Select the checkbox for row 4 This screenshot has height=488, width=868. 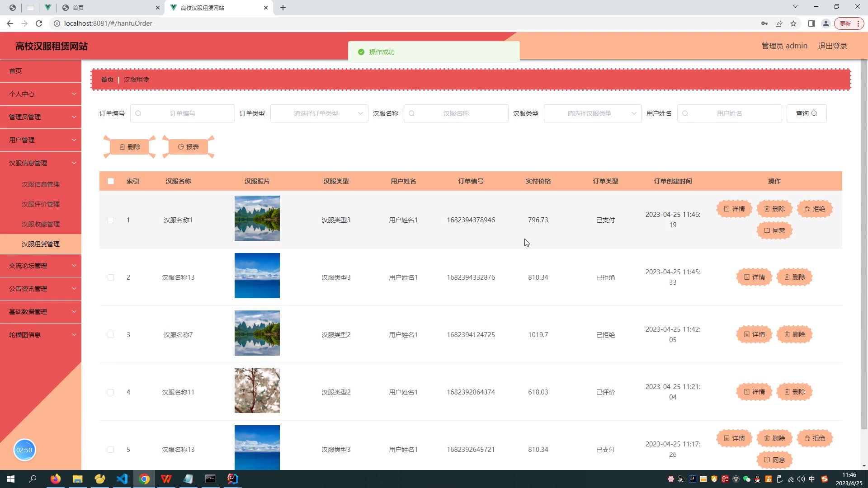111,392
